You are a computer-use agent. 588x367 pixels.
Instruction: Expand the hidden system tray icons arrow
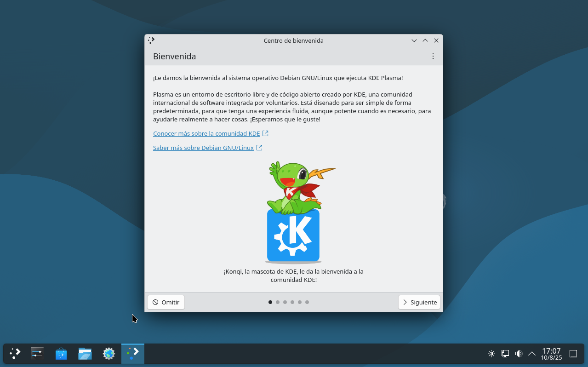click(532, 354)
